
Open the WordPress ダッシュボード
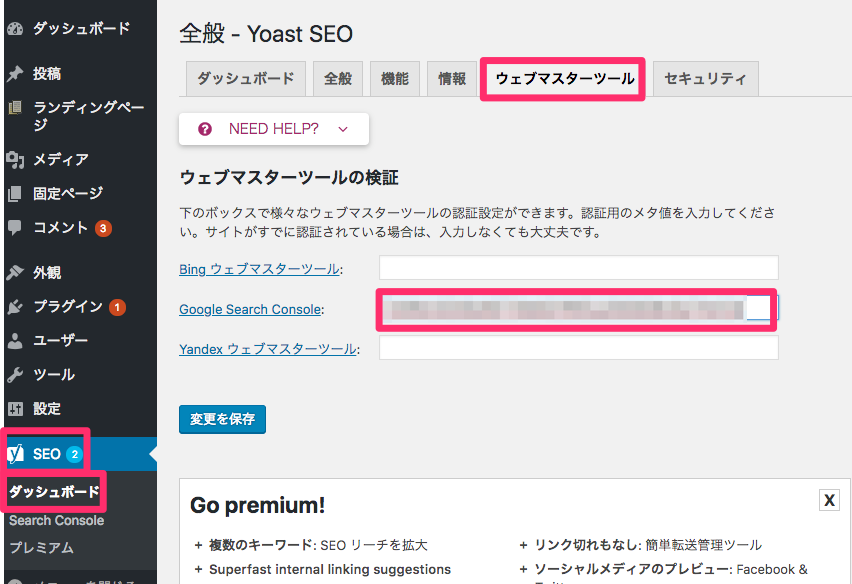coord(60,30)
